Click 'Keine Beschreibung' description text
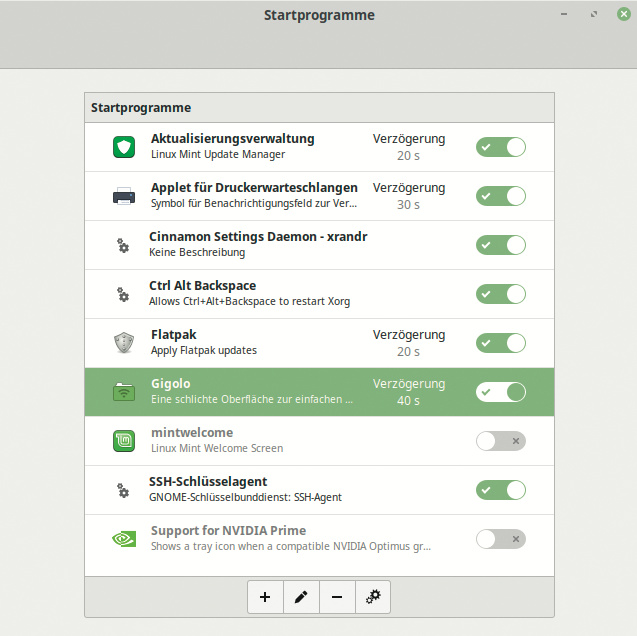This screenshot has width=637, height=636. (x=197, y=253)
